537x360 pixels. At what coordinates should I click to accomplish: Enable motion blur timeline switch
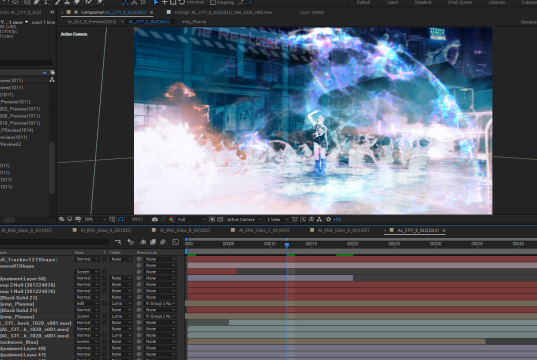click(x=163, y=242)
